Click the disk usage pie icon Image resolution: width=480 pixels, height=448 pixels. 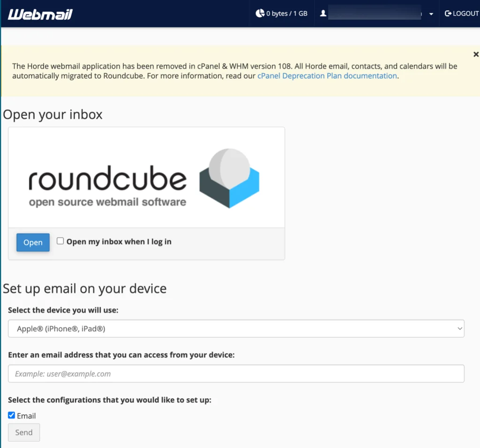pos(260,13)
